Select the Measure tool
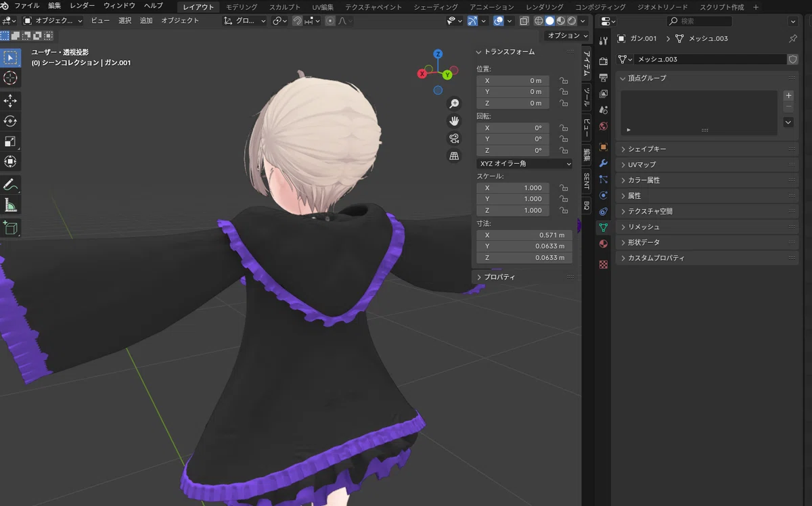Image resolution: width=812 pixels, height=506 pixels. [x=10, y=204]
